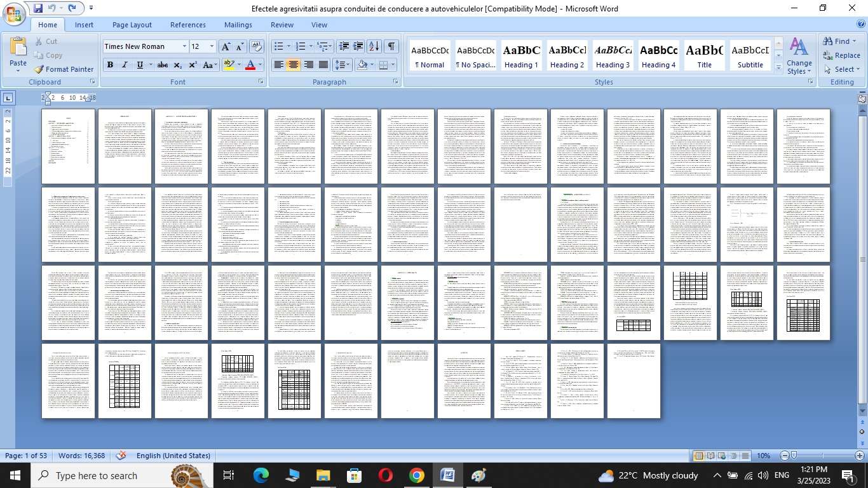The width and height of the screenshot is (868, 488).
Task: Expand the font size dropdown
Action: [x=212, y=46]
